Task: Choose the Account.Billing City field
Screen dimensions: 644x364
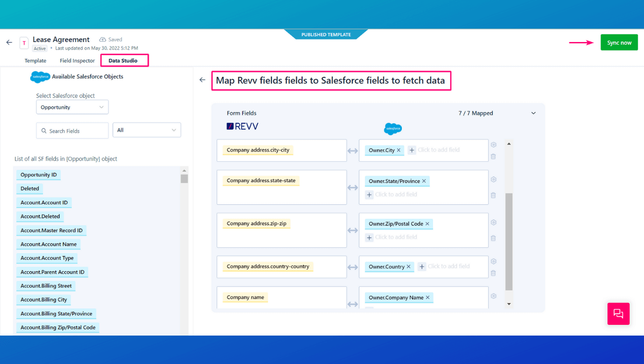Action: (44, 300)
